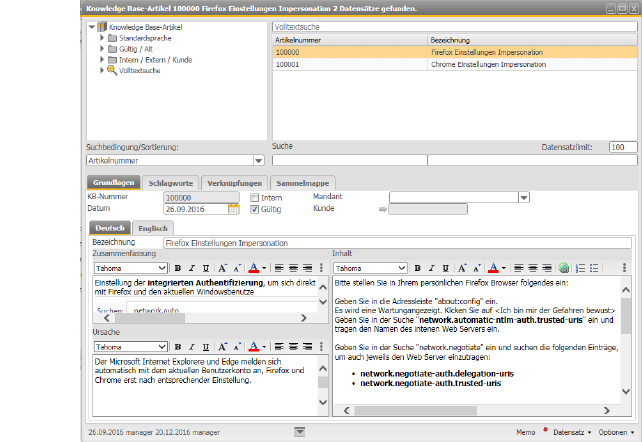Open the Optionen menu
Screen dimensions: 642x442
tap(616, 432)
